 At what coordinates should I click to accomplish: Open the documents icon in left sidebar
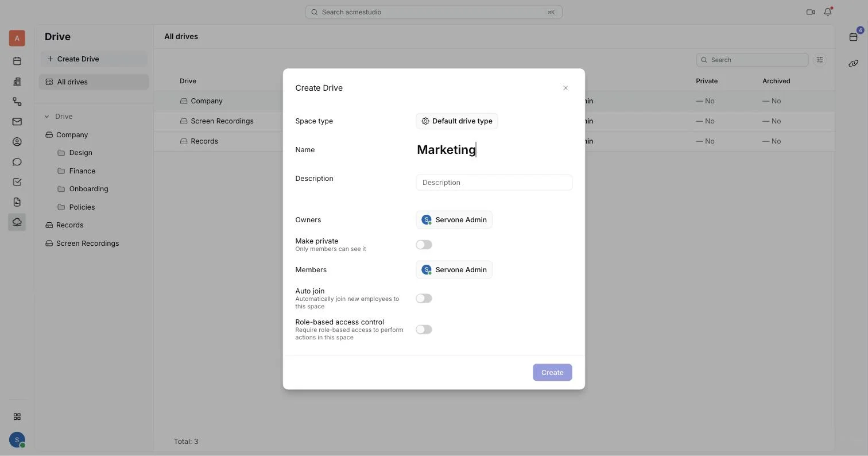[x=17, y=202]
